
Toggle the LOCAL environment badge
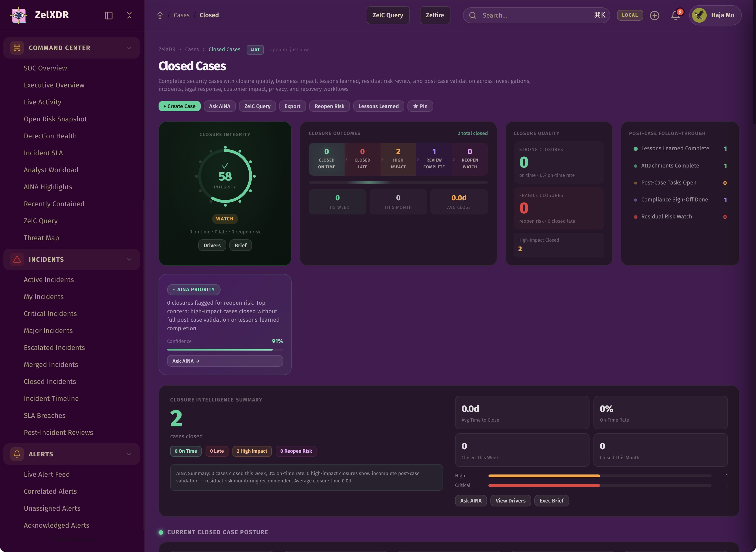coord(630,15)
